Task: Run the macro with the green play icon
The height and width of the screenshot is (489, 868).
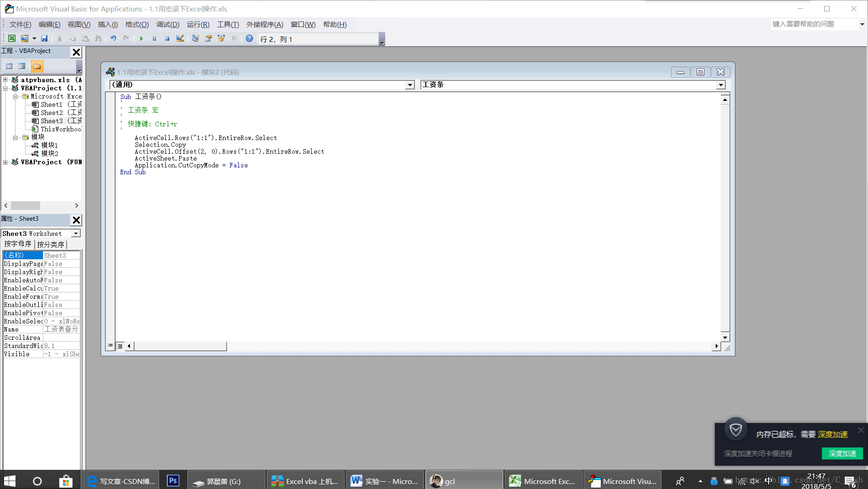Action: [141, 39]
